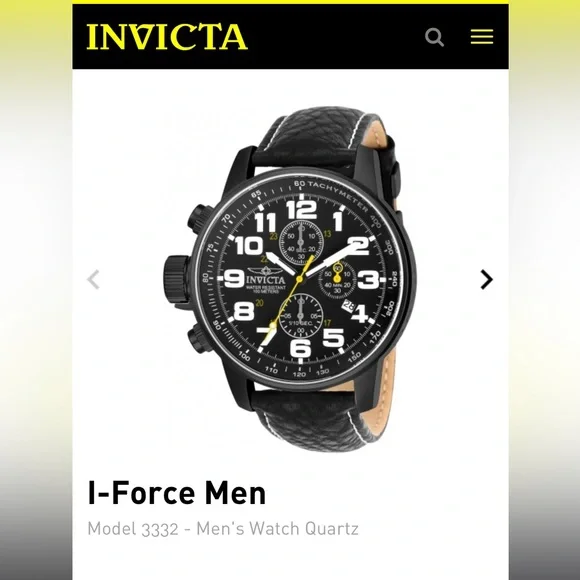Click the number 12 on the dial

click(302, 209)
